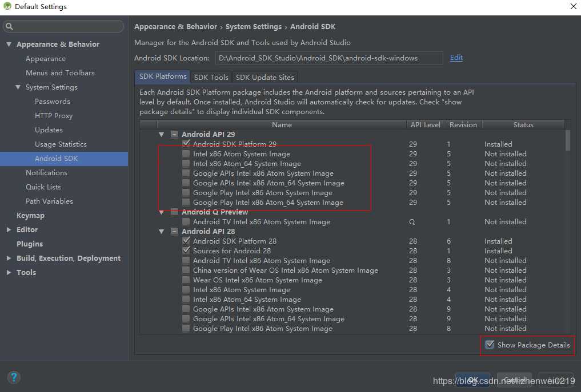581x392 pixels.
Task: Collapse the Android API 29 group
Action: tap(162, 135)
